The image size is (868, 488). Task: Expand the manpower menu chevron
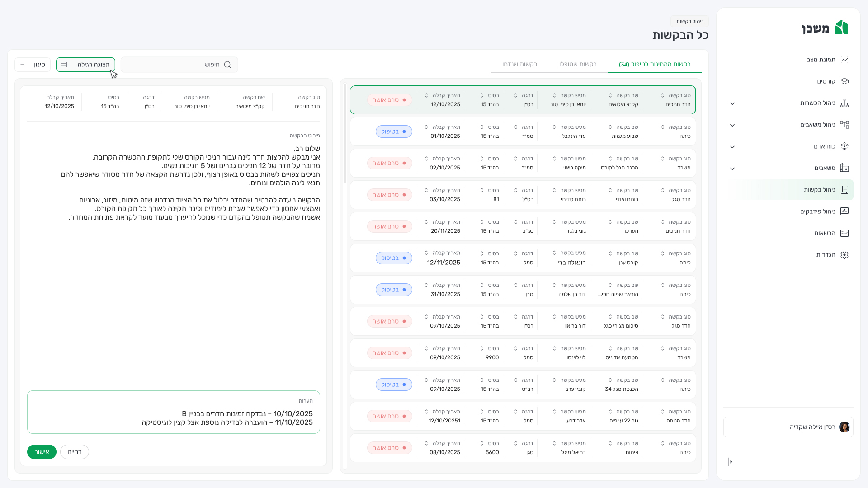[732, 147]
